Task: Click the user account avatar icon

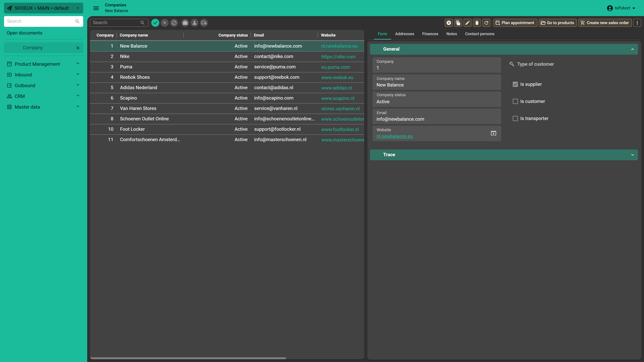Action: click(610, 8)
